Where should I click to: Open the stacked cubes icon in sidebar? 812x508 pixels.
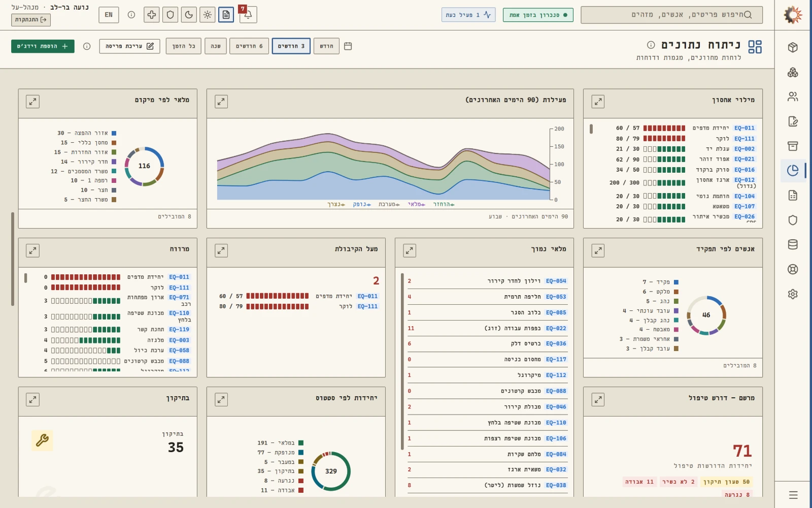point(793,72)
